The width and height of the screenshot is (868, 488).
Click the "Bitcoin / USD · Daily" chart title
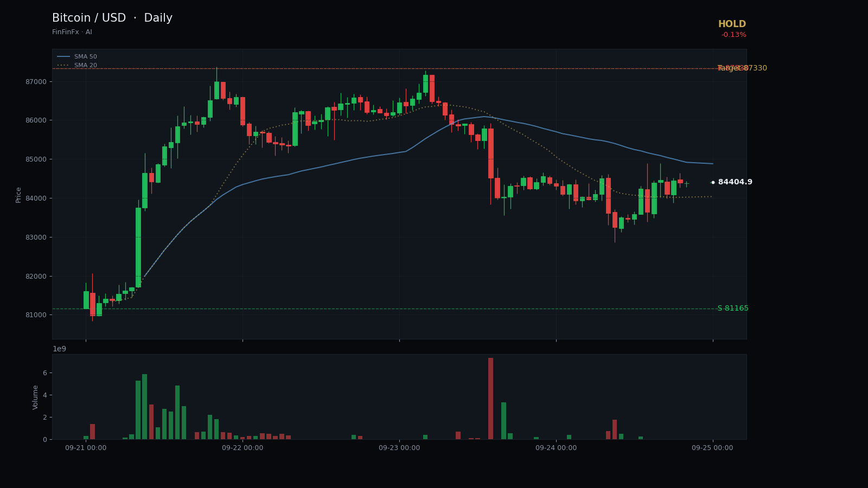tap(112, 18)
